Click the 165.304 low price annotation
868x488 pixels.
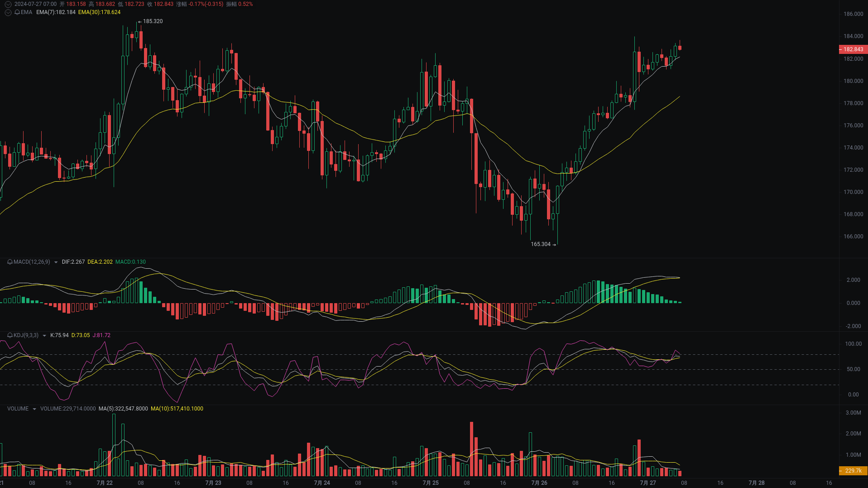(x=540, y=245)
